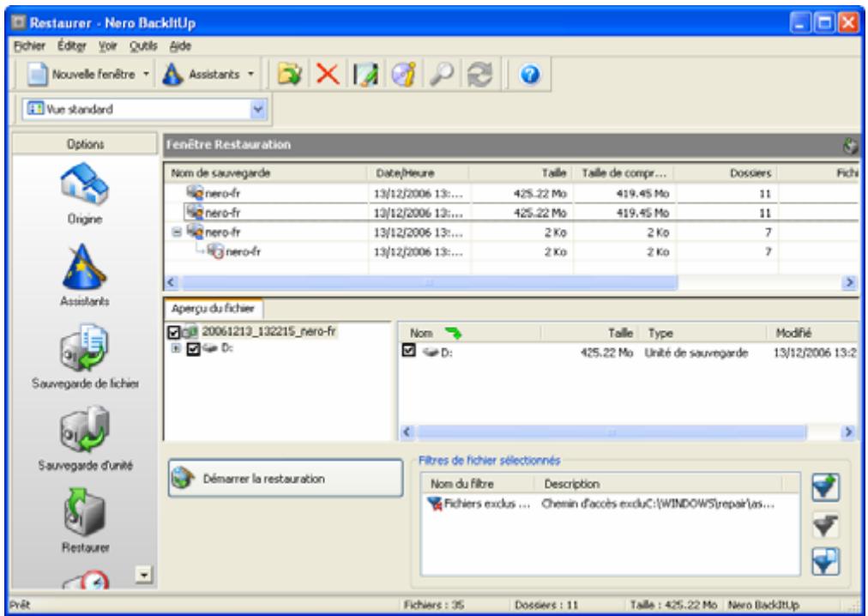Image resolution: width=868 pixels, height=616 pixels.
Task: Toggle the D: checkbox in the tree
Action: click(x=193, y=349)
